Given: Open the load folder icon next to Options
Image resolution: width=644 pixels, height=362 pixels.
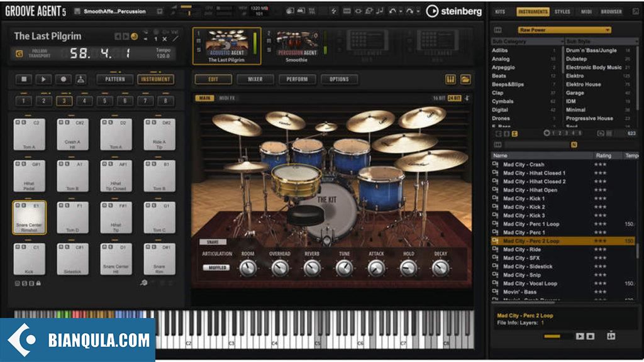Looking at the screenshot, I should (x=465, y=79).
